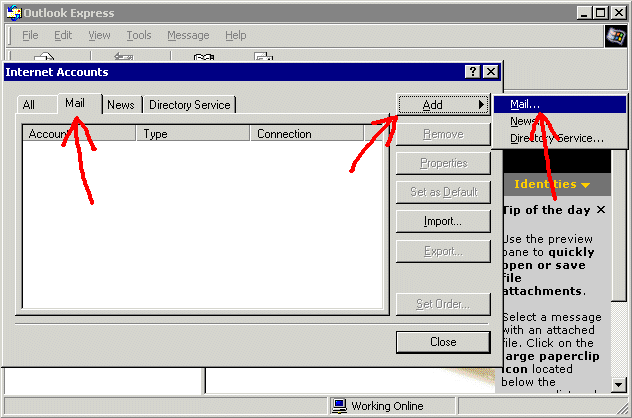632x418 pixels.
Task: Click the Import... button
Action: click(x=443, y=221)
